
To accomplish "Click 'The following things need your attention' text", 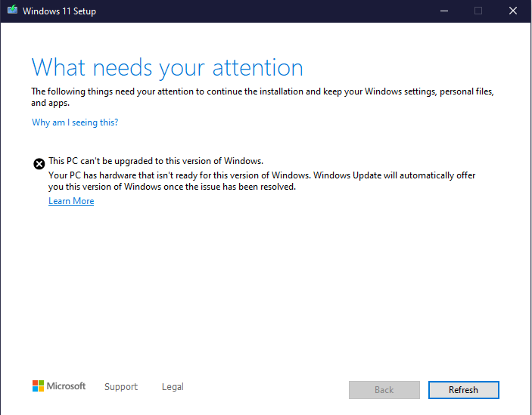I will click(263, 97).
